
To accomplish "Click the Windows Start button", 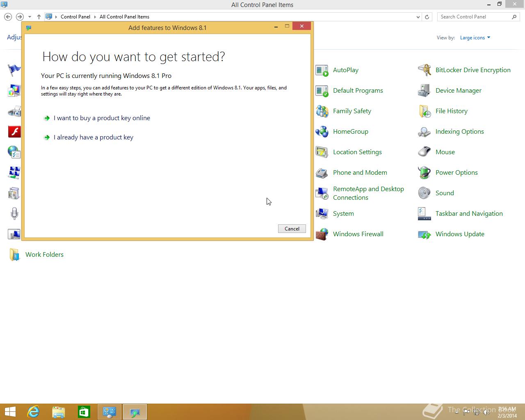I will click(10, 412).
